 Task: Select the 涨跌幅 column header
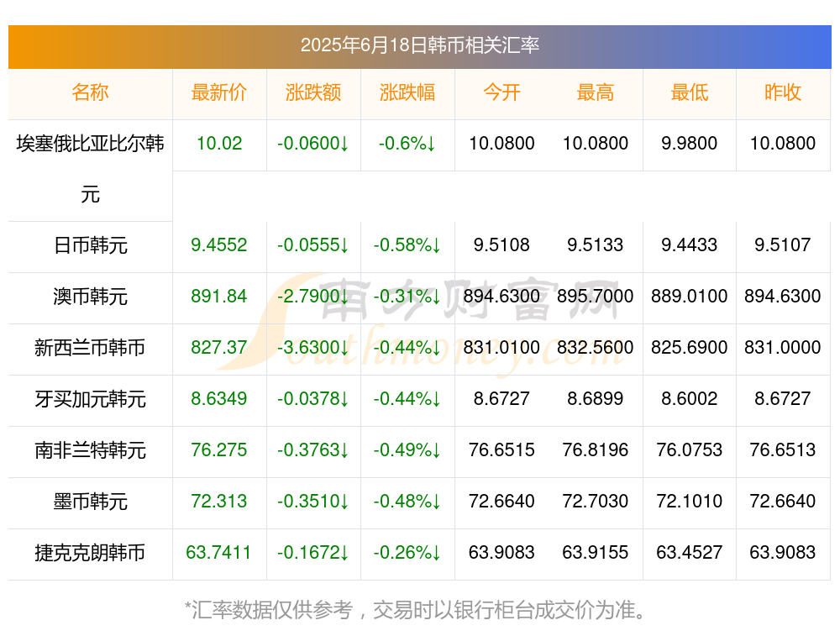click(407, 92)
